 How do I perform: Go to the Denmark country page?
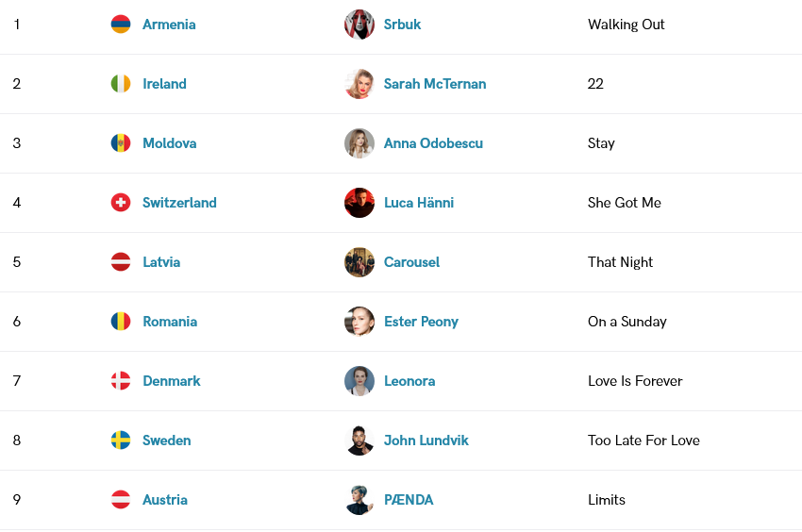[x=172, y=380]
